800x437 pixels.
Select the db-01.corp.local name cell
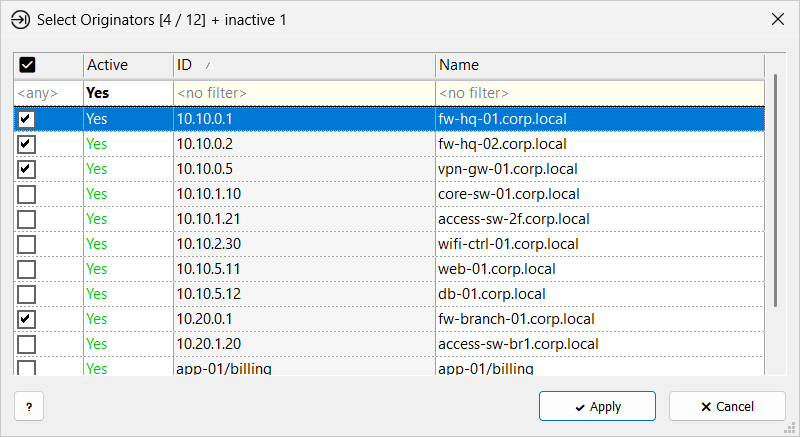[600, 294]
